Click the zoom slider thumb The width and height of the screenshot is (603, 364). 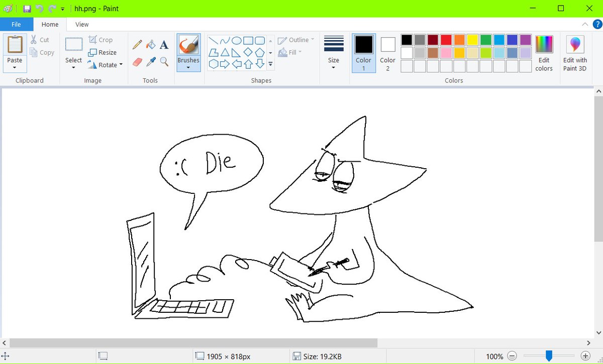pyautogui.click(x=549, y=356)
